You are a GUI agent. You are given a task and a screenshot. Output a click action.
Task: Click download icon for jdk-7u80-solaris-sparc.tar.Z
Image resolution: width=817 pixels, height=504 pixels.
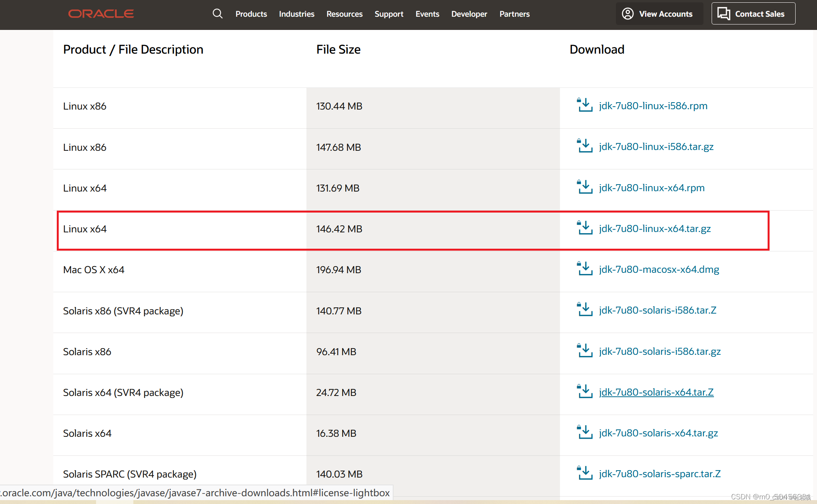(584, 473)
